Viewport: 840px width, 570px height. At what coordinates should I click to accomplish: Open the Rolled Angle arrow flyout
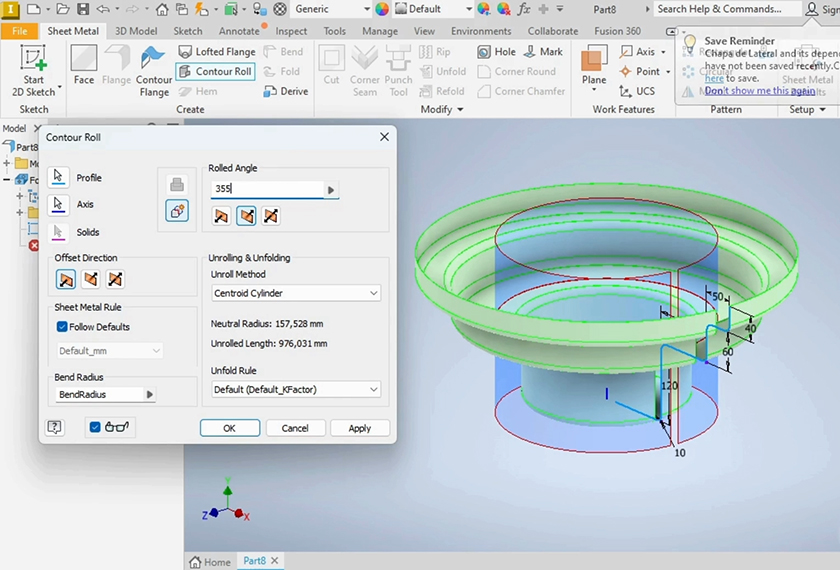pyautogui.click(x=331, y=190)
